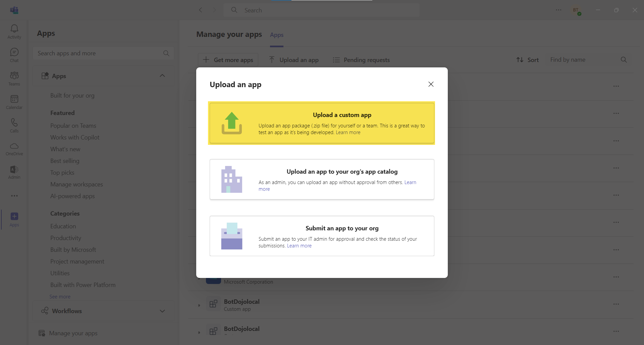
Task: Focus the top Search bar
Action: 321,10
